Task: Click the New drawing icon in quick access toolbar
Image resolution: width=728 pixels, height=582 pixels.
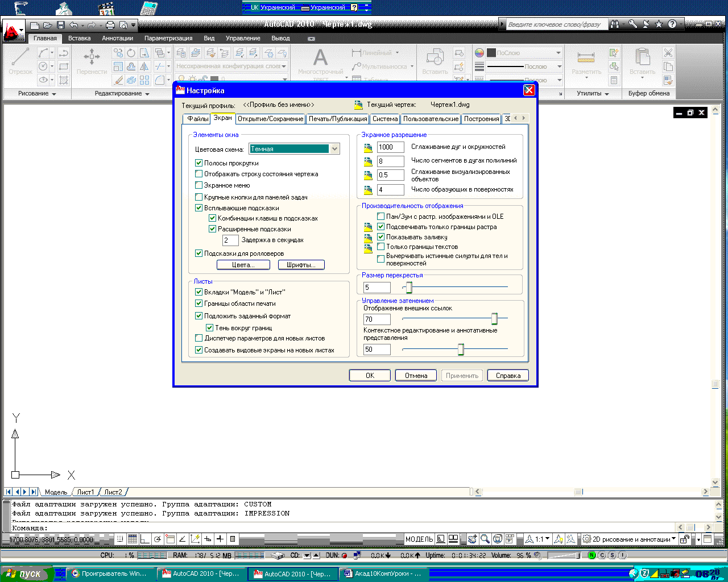Action: [35, 25]
